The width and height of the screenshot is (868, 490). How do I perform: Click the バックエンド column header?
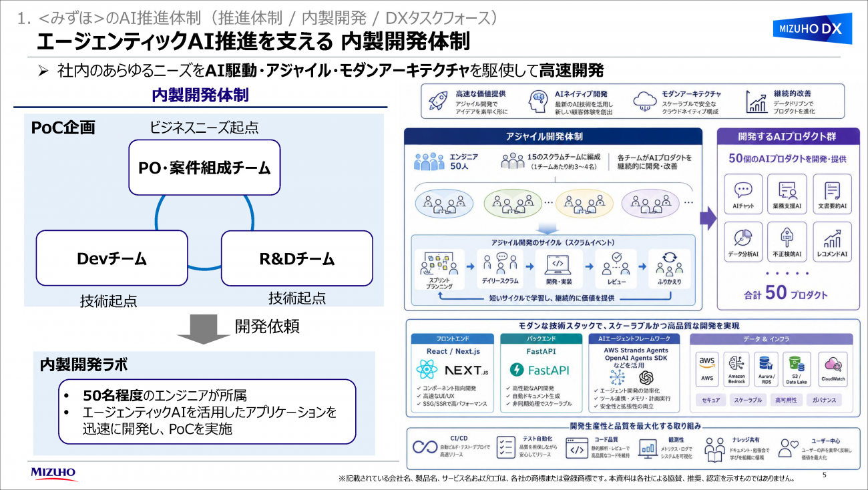pos(541,338)
